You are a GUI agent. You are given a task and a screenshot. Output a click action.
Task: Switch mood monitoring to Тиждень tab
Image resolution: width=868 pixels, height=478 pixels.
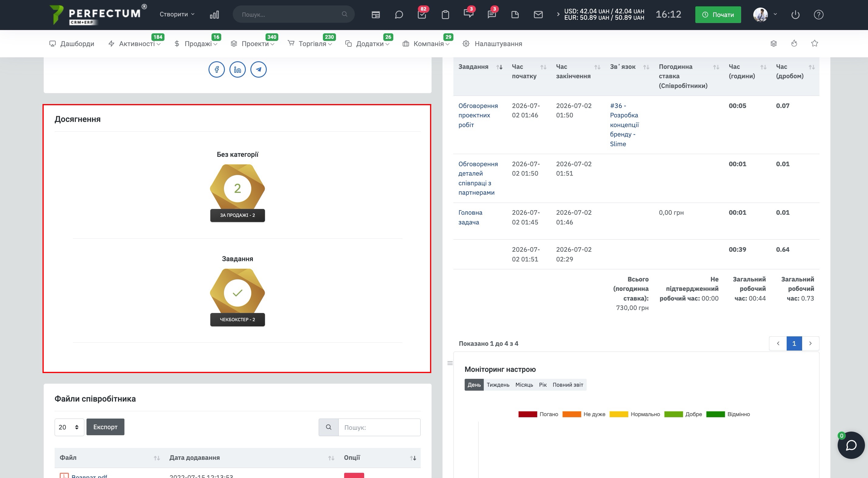tap(498, 385)
